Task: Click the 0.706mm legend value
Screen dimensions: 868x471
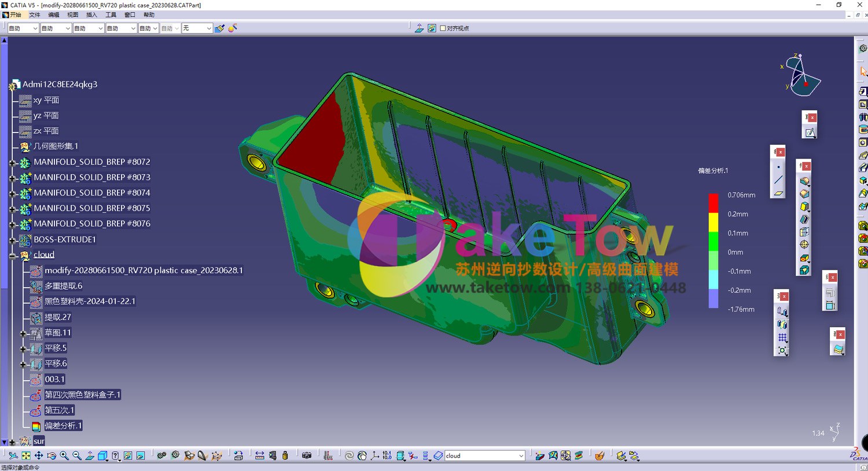Action: pos(741,195)
